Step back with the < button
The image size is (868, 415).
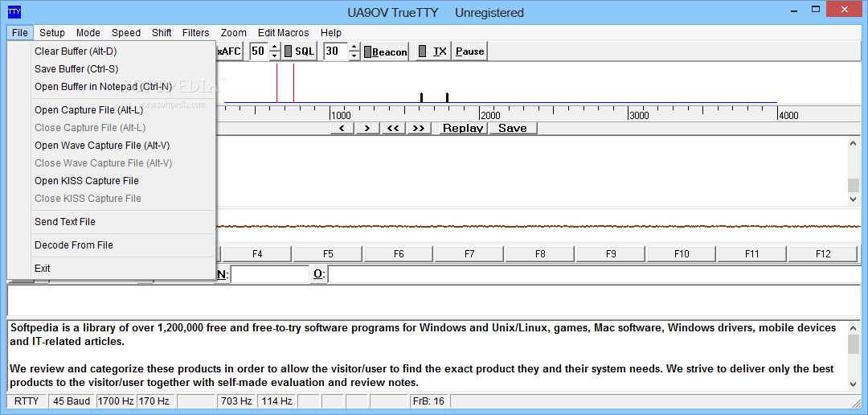pos(342,128)
